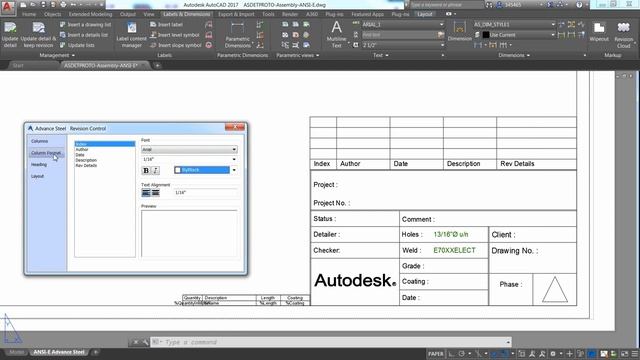Viewport: 640px width, 360px height.
Task: Open the Heading section in dialog
Action: coord(39,164)
